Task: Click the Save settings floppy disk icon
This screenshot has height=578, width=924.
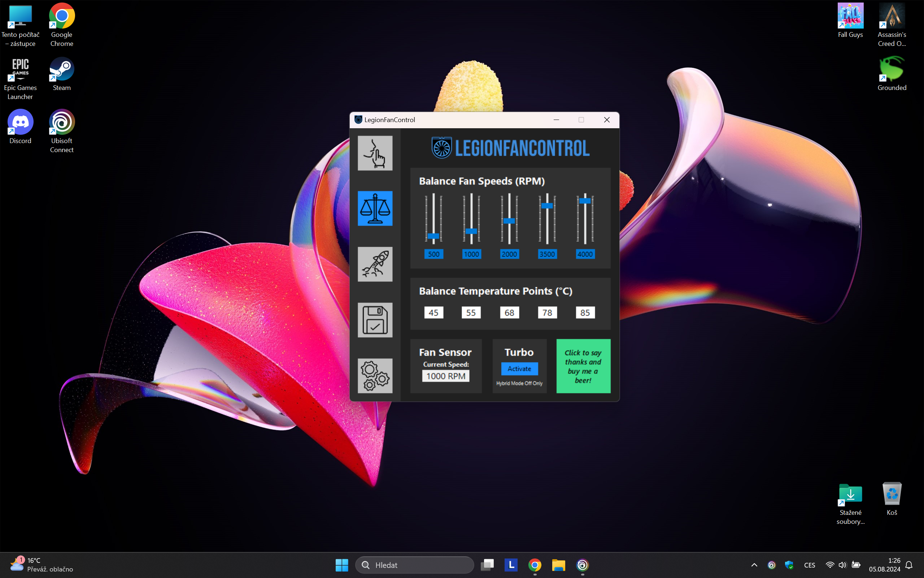Action: pos(375,320)
